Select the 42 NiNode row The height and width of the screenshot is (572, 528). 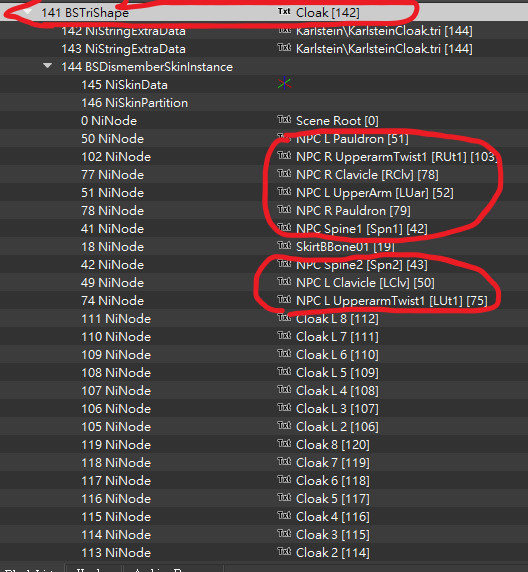pos(112,265)
